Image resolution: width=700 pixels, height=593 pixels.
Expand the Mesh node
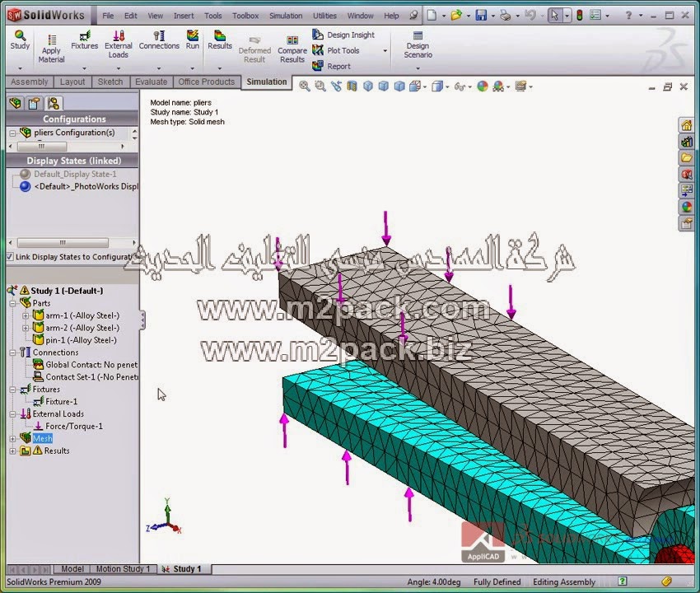click(13, 438)
